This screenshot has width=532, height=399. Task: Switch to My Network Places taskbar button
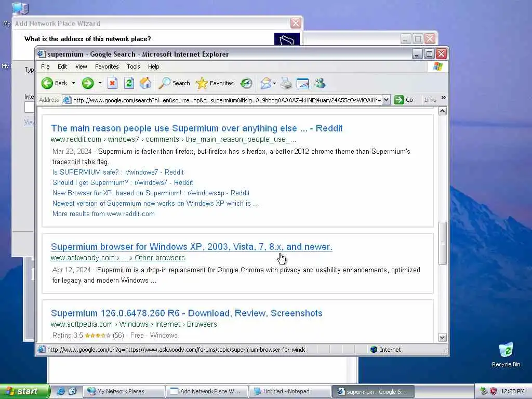(124, 391)
